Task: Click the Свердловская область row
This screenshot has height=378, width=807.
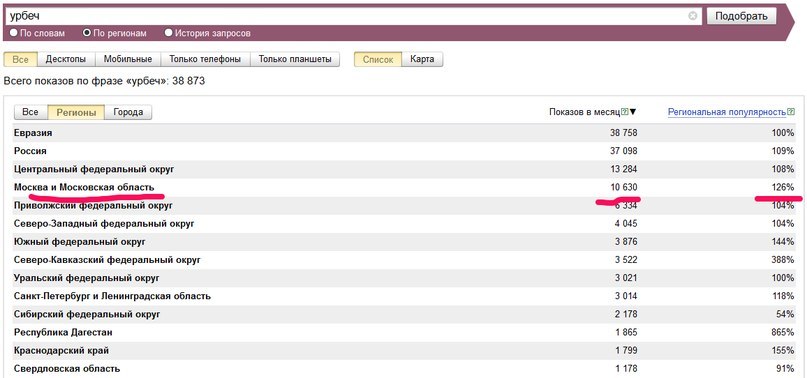Action: point(404,369)
